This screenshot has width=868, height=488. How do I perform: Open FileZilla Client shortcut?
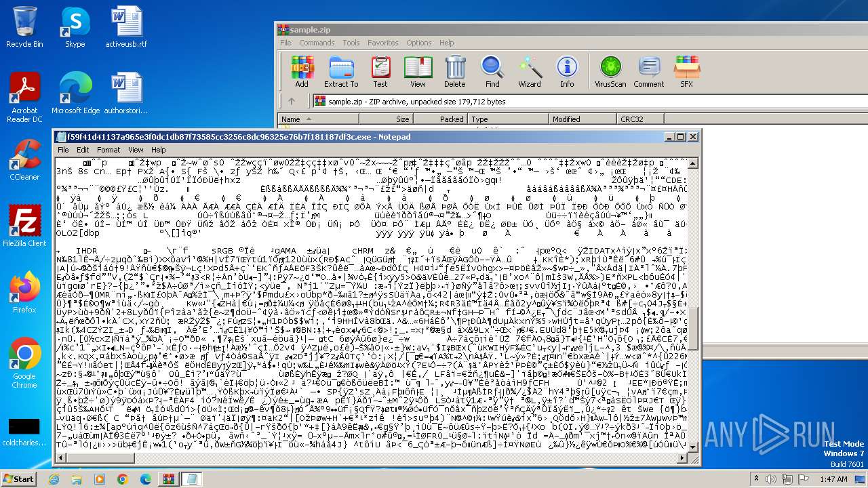click(x=24, y=226)
